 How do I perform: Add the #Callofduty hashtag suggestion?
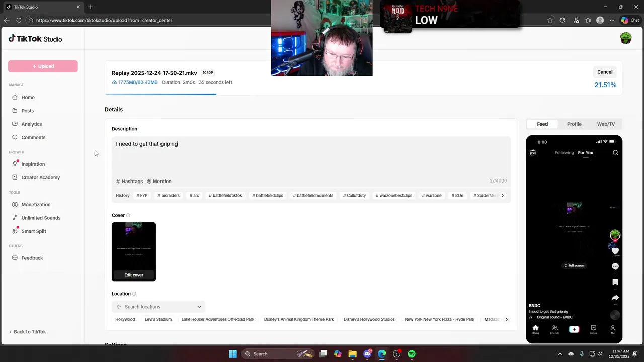click(x=355, y=195)
